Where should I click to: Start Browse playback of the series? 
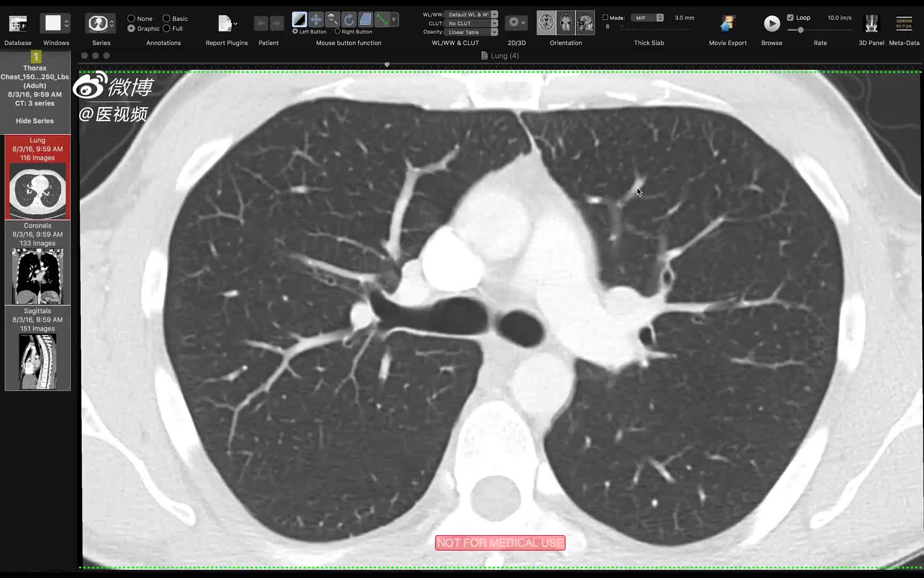point(772,23)
